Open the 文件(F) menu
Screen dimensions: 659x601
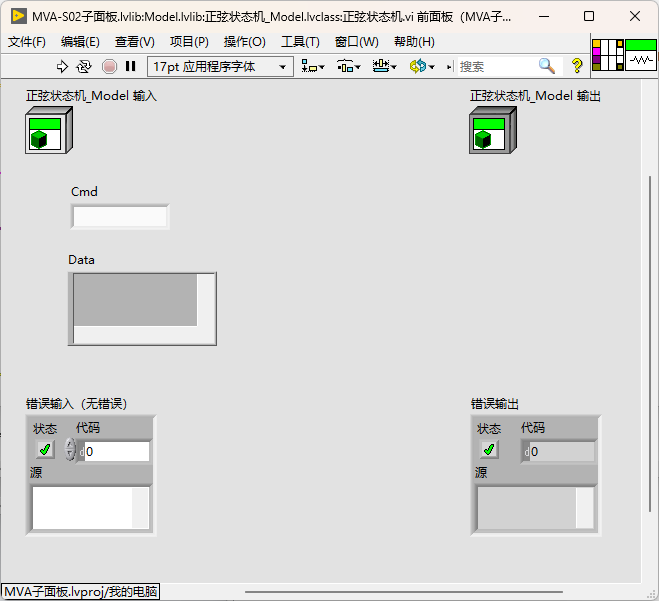coord(27,42)
